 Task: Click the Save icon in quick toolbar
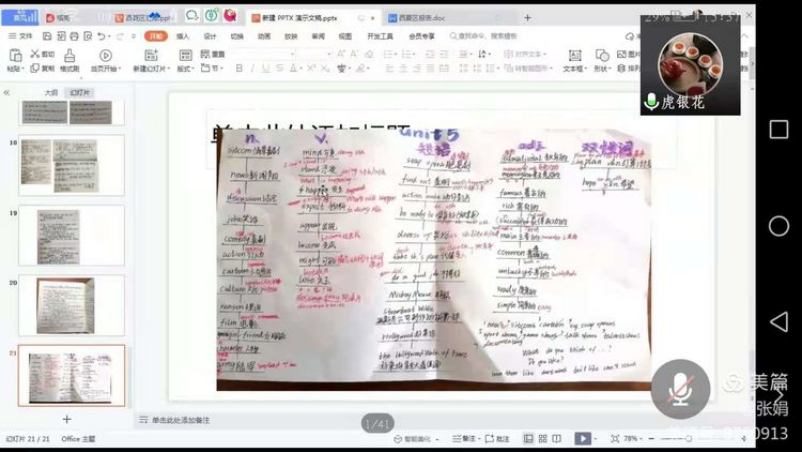click(x=47, y=36)
